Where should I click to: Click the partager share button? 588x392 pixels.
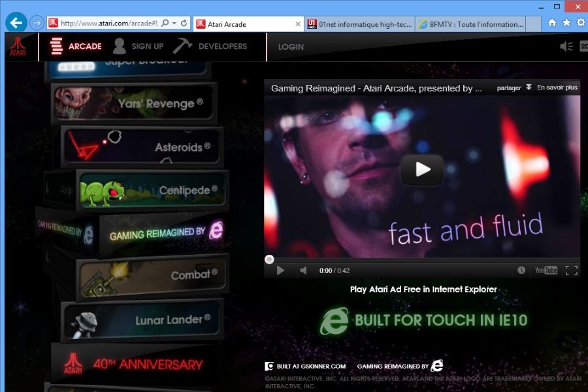pyautogui.click(x=509, y=88)
